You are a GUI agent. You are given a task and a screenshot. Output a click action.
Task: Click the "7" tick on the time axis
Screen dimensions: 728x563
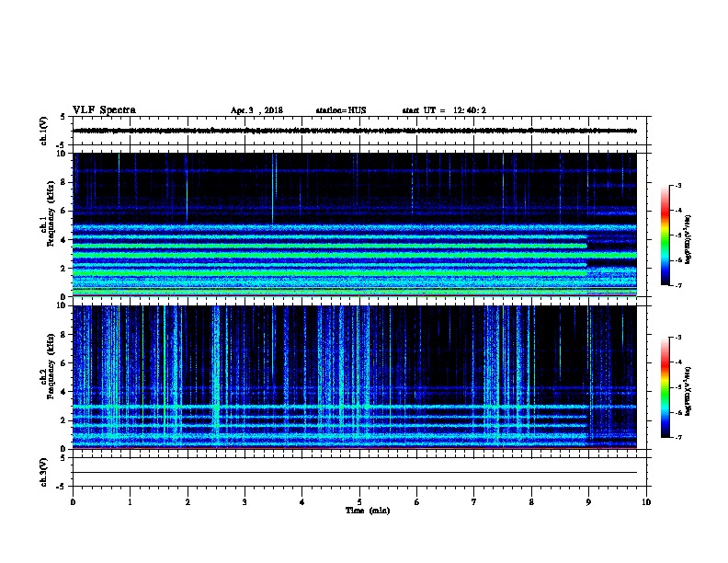click(474, 502)
